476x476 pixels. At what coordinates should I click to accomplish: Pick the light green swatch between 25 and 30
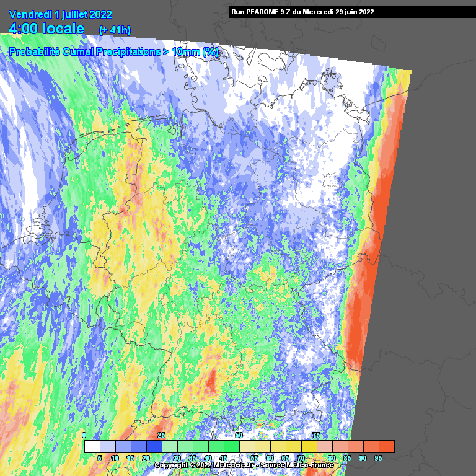(169, 446)
